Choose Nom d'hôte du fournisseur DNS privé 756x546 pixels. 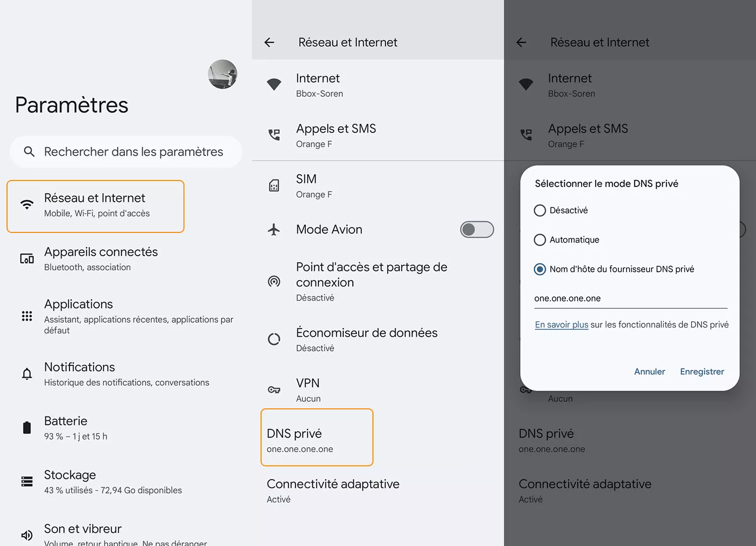(x=540, y=269)
